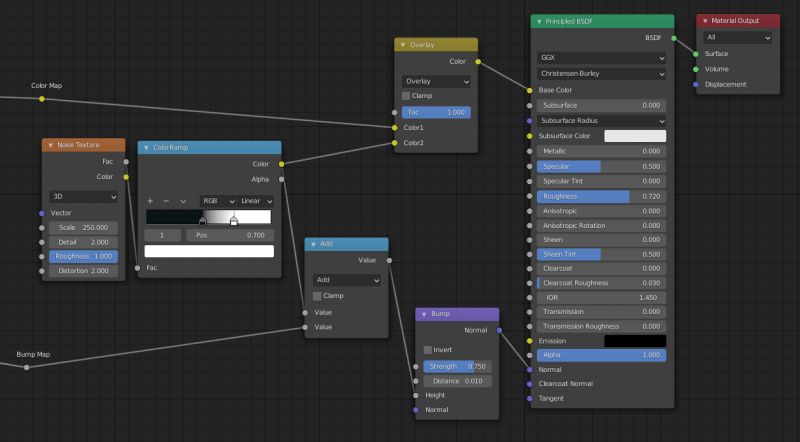Enable Clamp in the Add node
The height and width of the screenshot is (442, 800).
coord(317,296)
